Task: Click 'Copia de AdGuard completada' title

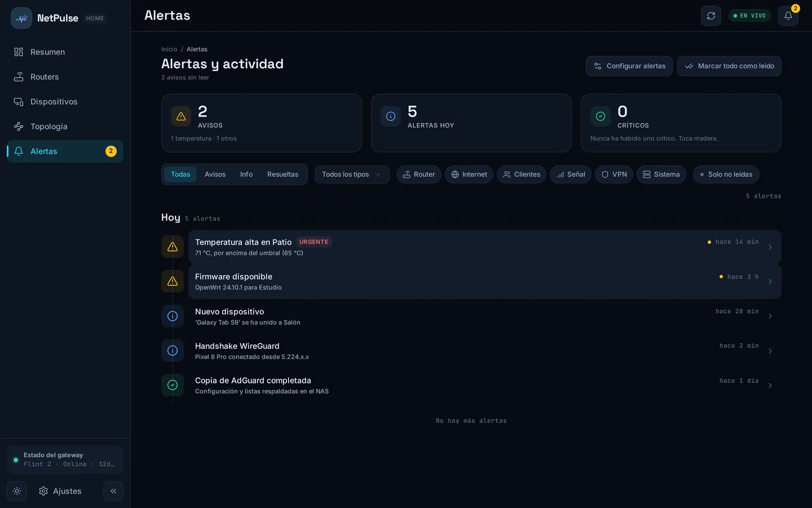Action: coord(253,380)
